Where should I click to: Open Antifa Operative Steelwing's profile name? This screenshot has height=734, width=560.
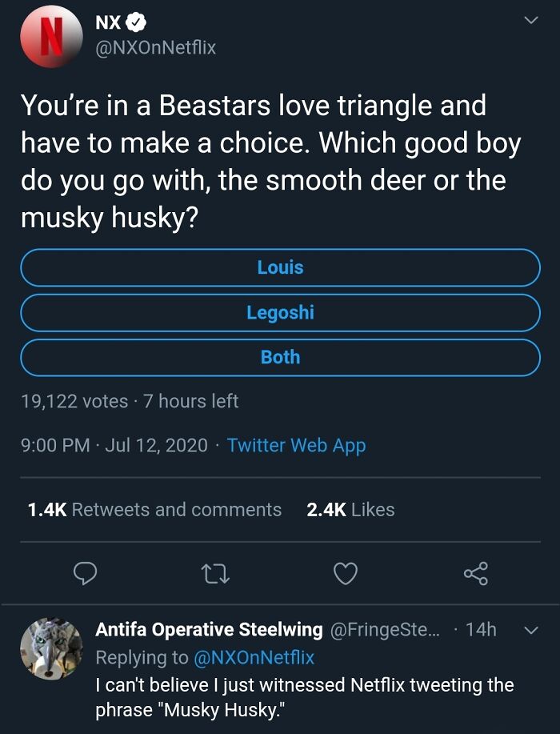click(209, 630)
